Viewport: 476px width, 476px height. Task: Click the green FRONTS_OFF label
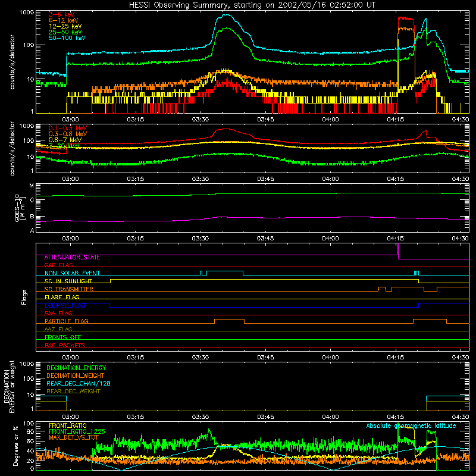[63, 337]
